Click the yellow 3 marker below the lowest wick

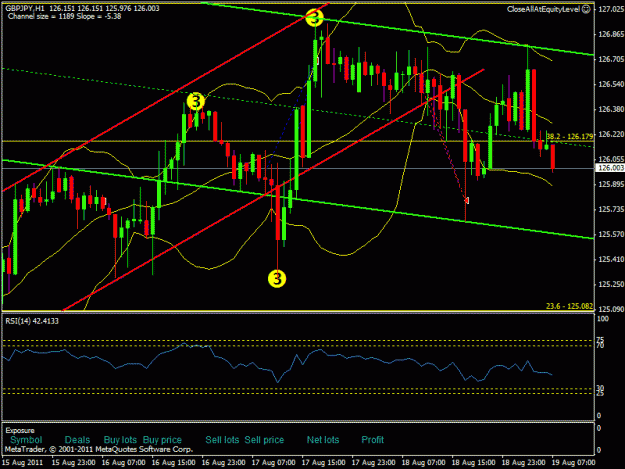[x=277, y=279]
